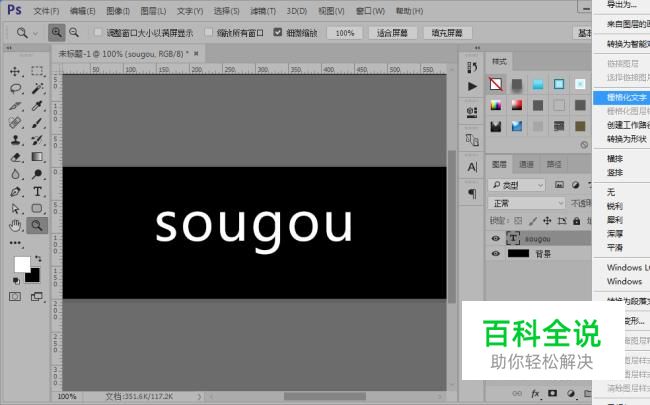Filter layers by pixel layers icon
The width and height of the screenshot is (650, 405).
point(559,185)
